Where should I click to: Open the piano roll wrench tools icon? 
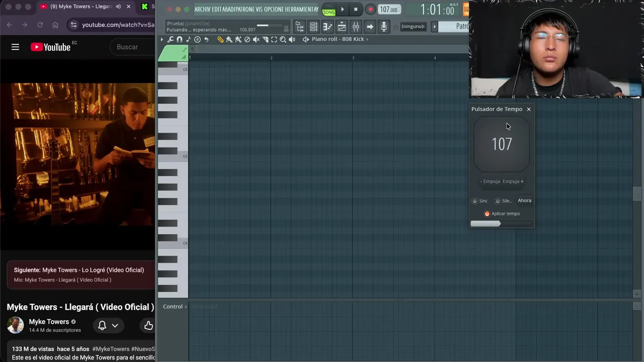click(171, 39)
